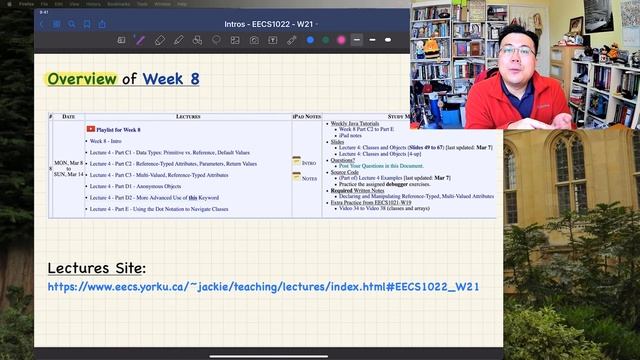Choose the thickest stroke width

388,40
